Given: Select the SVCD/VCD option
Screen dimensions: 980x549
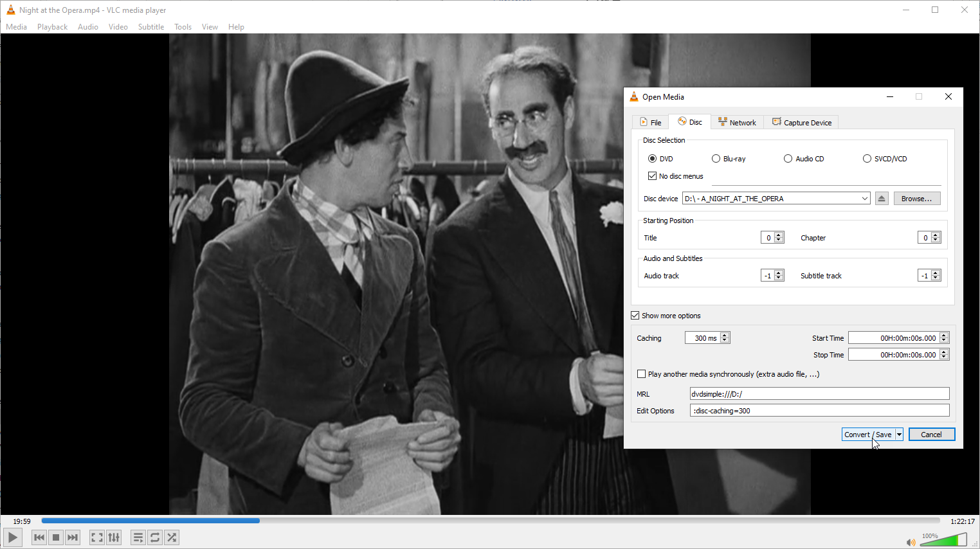Looking at the screenshot, I should [867, 159].
